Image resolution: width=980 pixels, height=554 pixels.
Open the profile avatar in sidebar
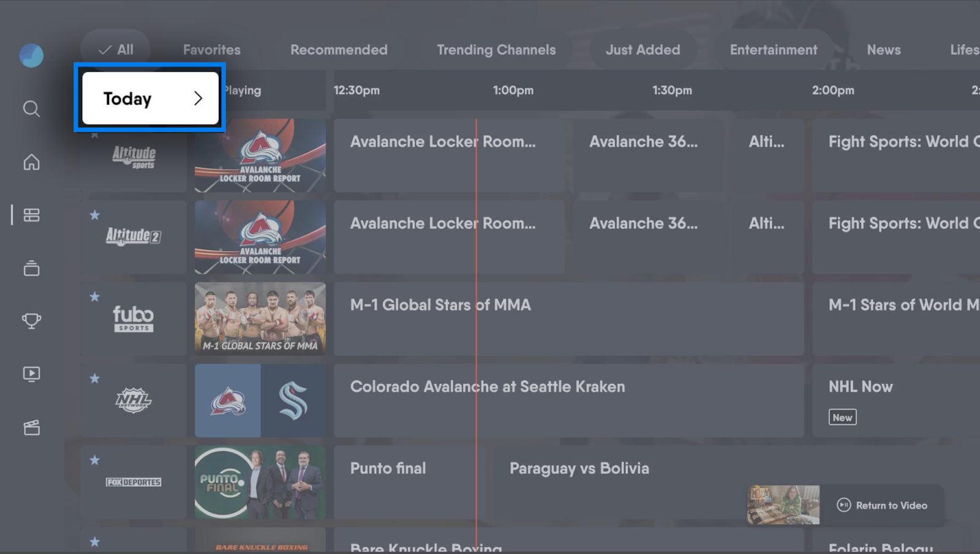pos(31,55)
